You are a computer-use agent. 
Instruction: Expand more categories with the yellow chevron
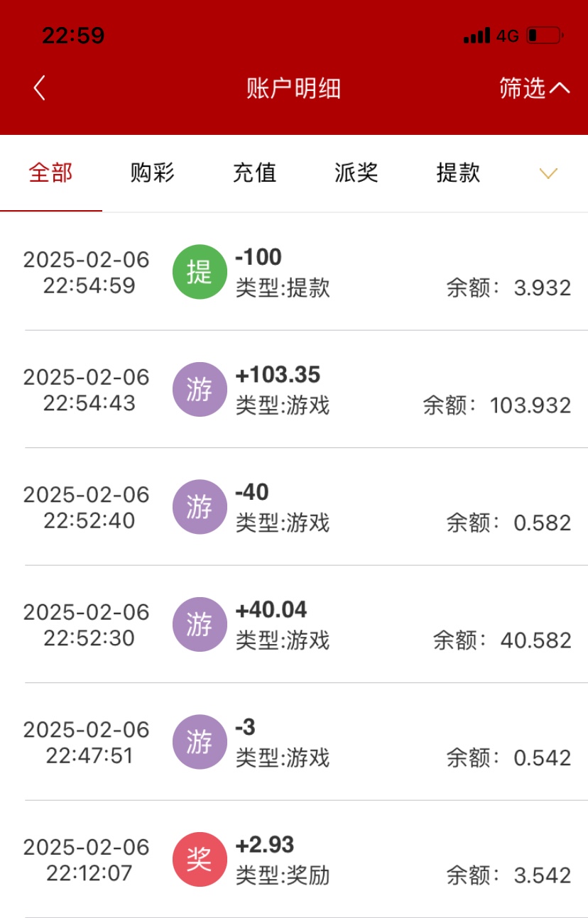click(x=548, y=173)
